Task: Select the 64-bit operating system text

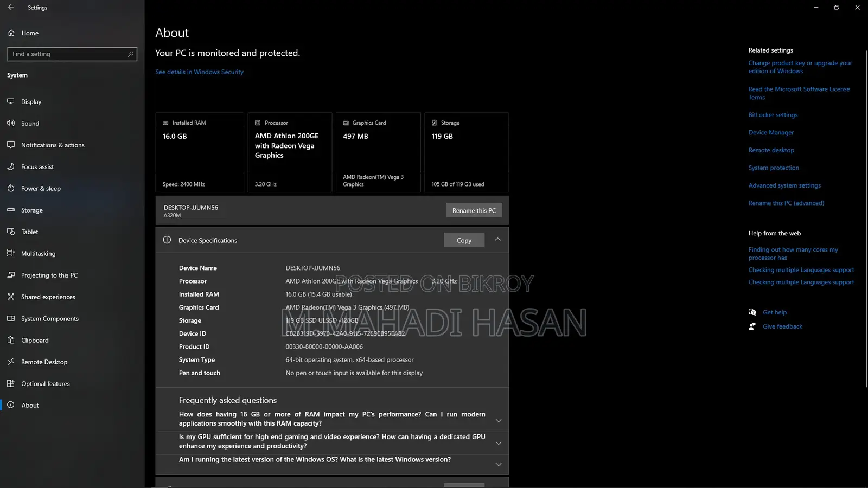Action: click(x=349, y=360)
